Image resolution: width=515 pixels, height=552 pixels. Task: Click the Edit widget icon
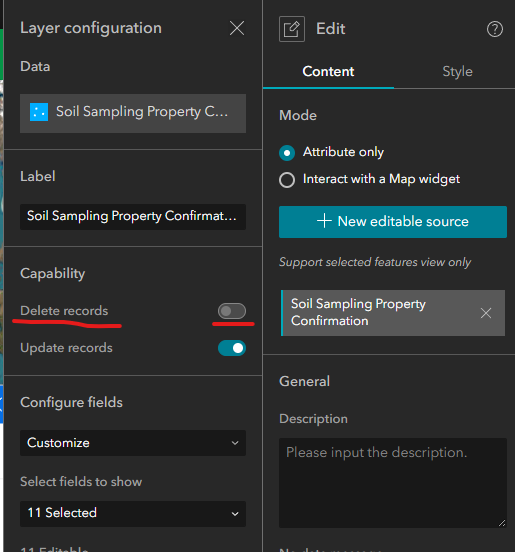point(292,29)
